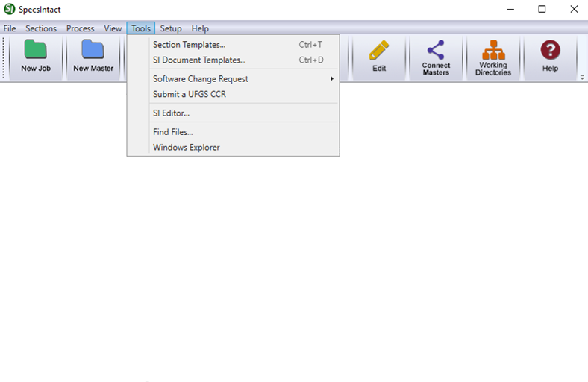
Task: Select Submit a UFGS CCR
Action: [x=233, y=94]
